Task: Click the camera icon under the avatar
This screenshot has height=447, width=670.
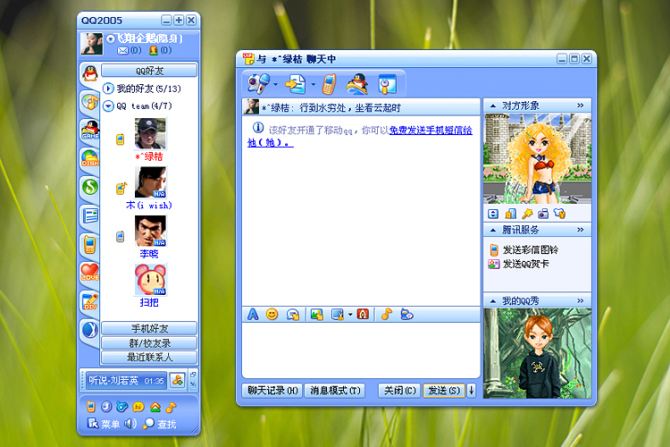Action: [543, 213]
